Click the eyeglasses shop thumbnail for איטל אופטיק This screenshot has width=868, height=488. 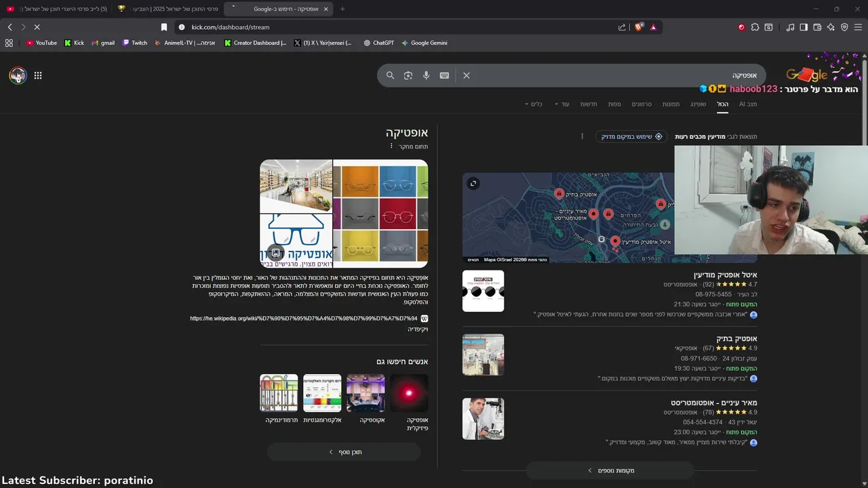pyautogui.click(x=483, y=291)
